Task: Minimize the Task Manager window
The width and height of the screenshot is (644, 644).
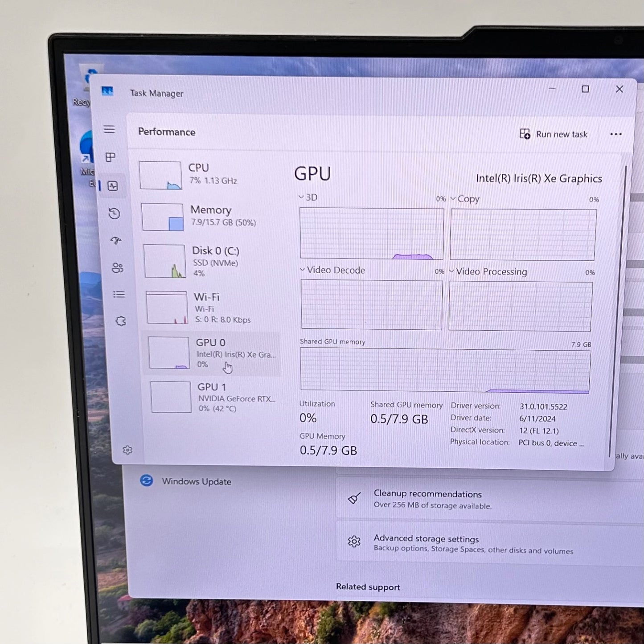Action: point(552,89)
